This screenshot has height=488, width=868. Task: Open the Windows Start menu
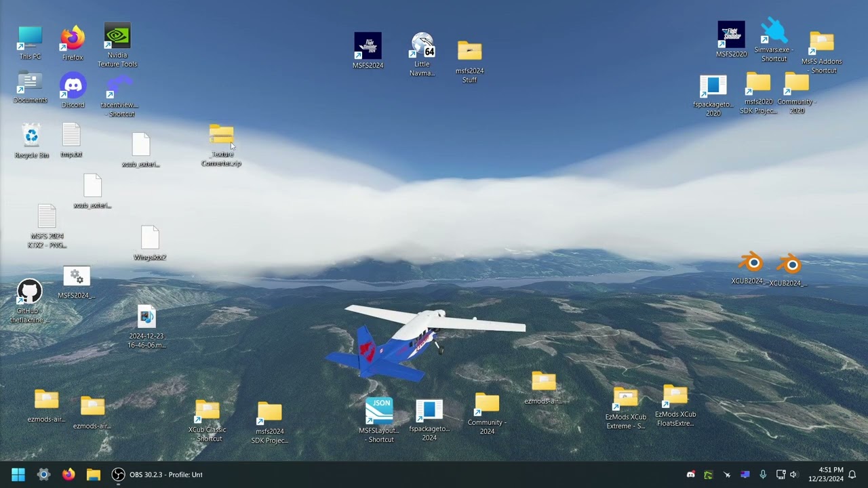click(18, 474)
